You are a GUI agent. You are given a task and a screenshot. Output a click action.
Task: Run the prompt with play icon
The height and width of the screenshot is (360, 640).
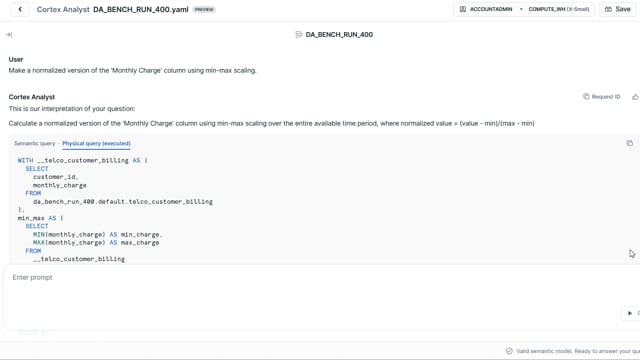point(630,313)
